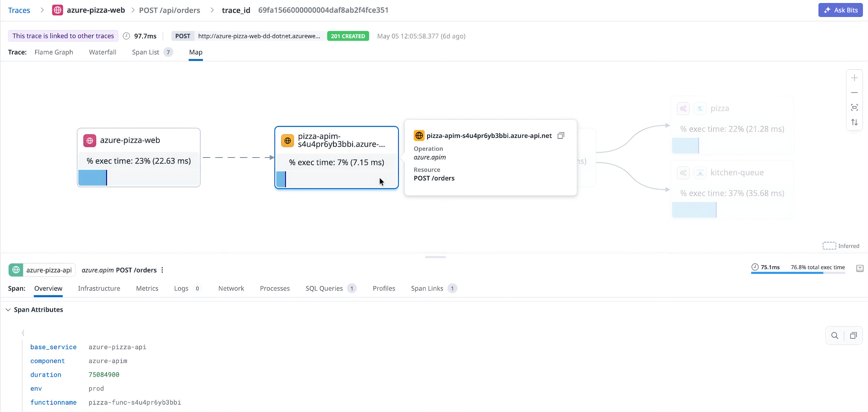868x412 pixels.
Task: Click the tooltip orange globe icon
Action: 419,136
